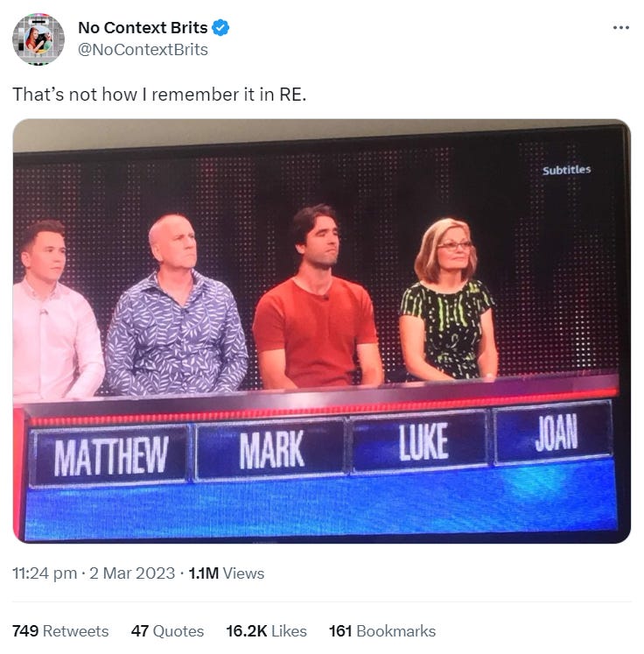Click the Subtitles label on TV image
The image size is (644, 654).
tap(566, 170)
